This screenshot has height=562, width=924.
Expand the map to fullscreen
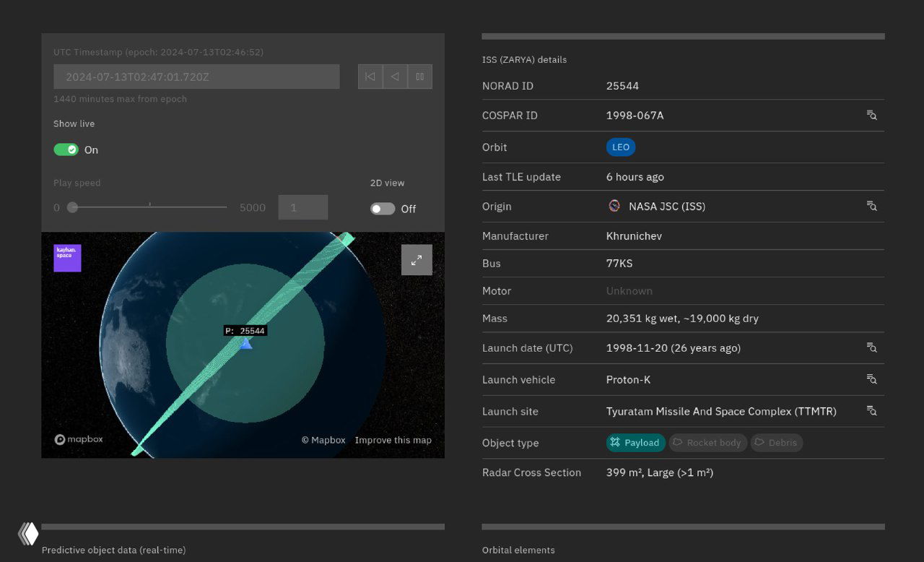(417, 260)
